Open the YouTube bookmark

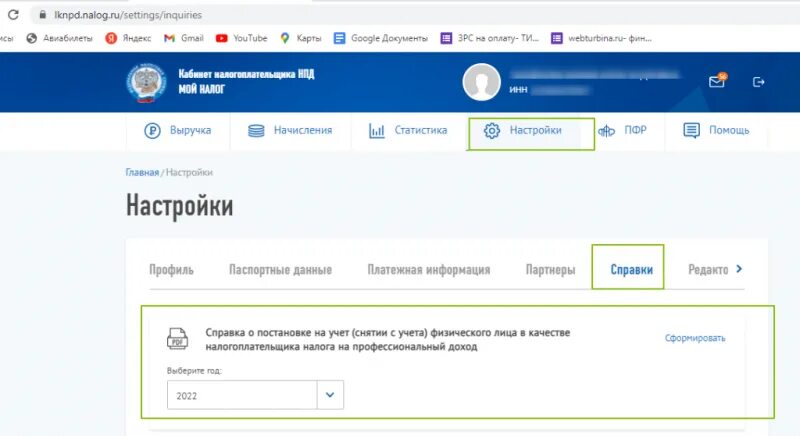pos(241,38)
